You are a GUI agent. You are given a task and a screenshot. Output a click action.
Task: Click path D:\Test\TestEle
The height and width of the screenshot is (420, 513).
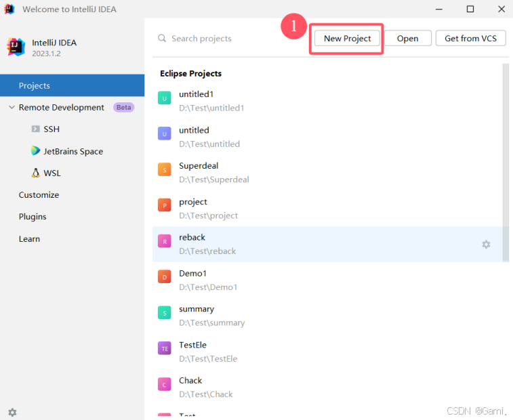[208, 359]
